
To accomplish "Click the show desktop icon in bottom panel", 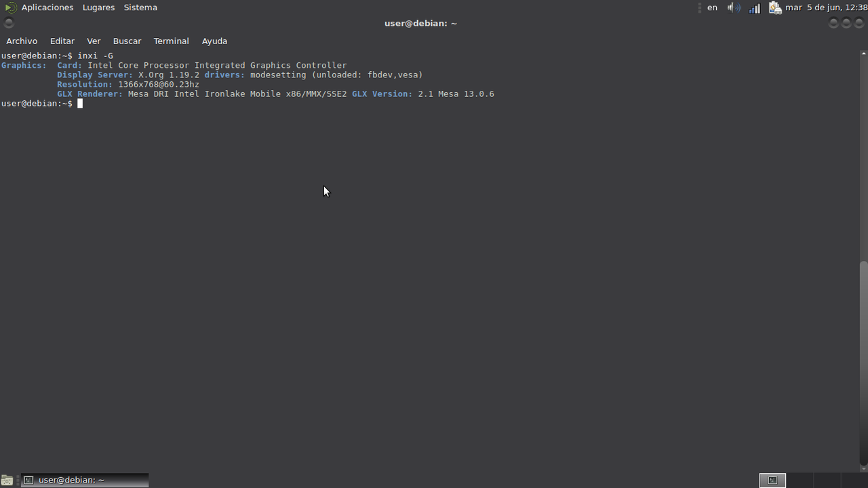I will coord(7,480).
